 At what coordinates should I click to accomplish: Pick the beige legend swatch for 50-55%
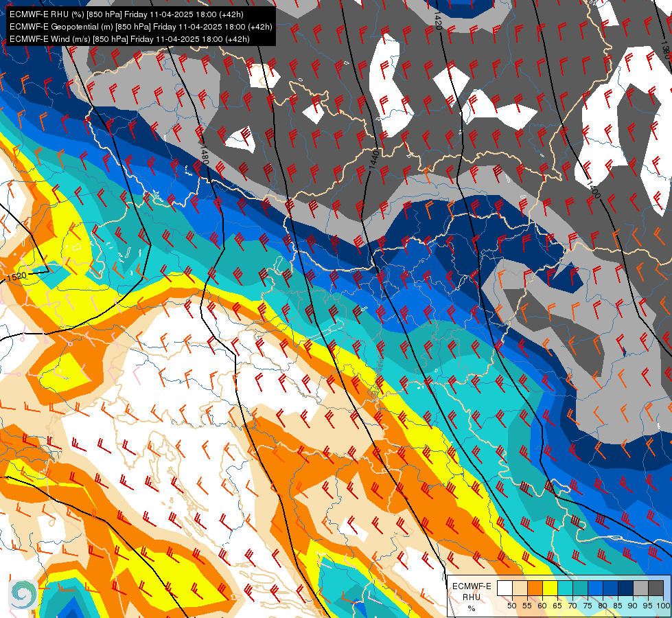(520, 588)
